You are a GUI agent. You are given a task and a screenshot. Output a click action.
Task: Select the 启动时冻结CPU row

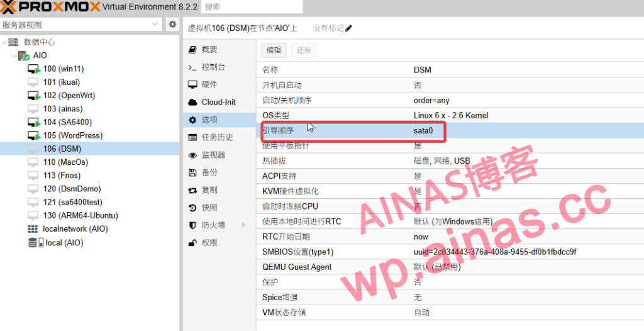[x=450, y=206]
